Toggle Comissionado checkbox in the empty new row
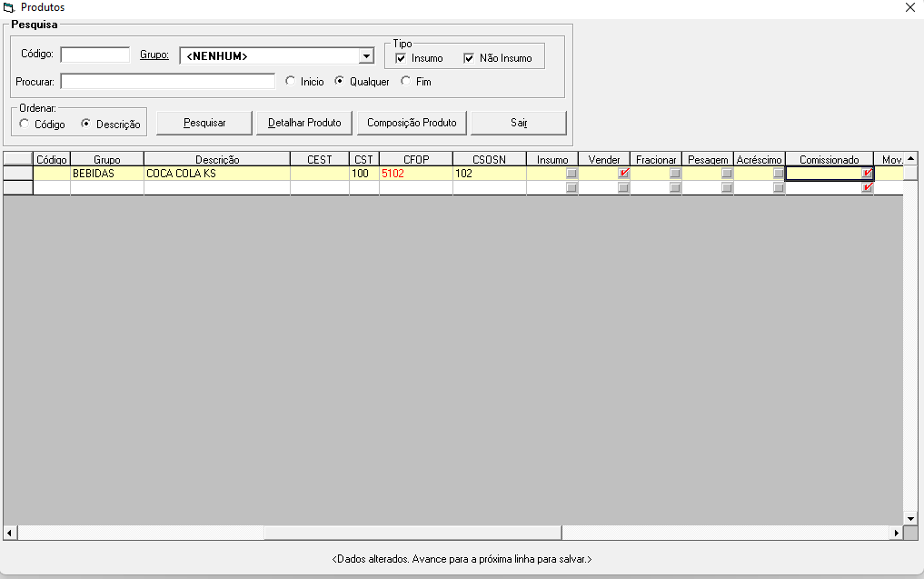Screen dimensions: 924x579 [867, 187]
